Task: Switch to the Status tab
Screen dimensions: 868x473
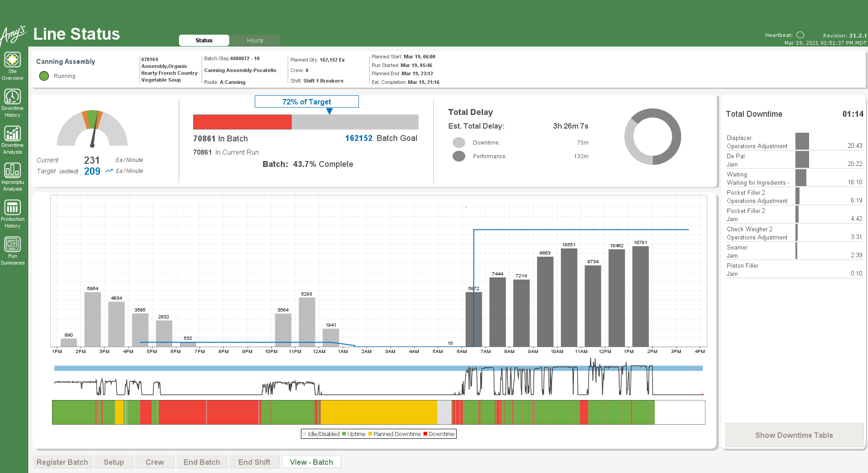Action: [x=204, y=41]
